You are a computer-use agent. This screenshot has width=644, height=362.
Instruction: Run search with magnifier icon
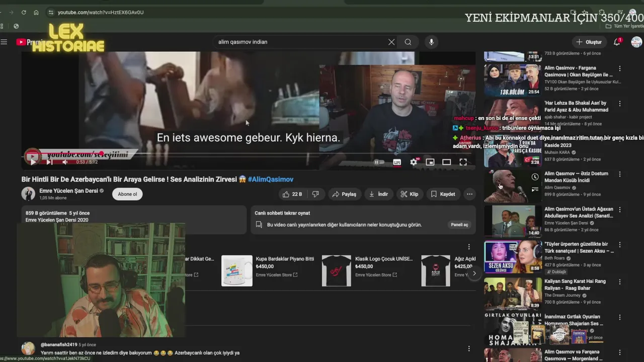pyautogui.click(x=408, y=42)
